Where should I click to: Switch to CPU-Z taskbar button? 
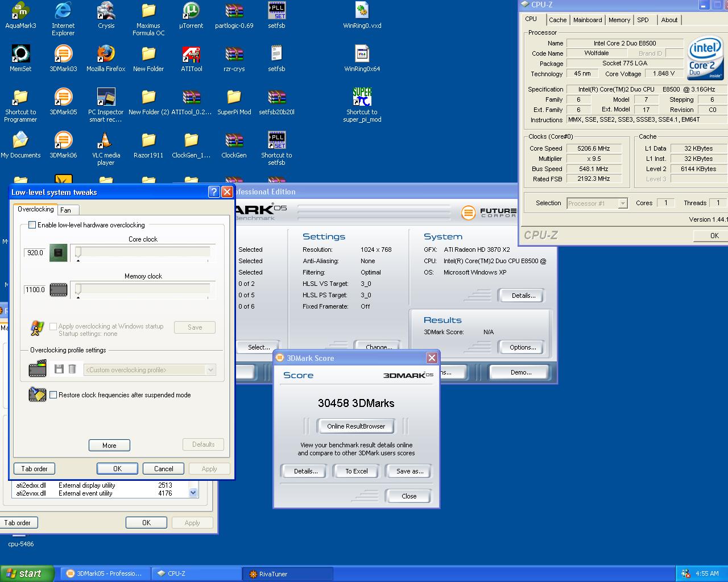tap(197, 573)
